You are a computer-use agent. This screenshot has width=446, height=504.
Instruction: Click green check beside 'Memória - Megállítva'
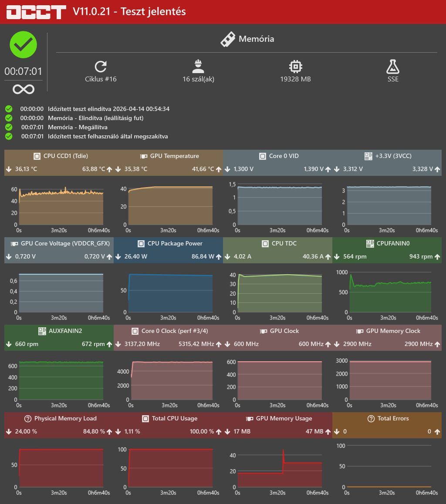click(x=9, y=127)
